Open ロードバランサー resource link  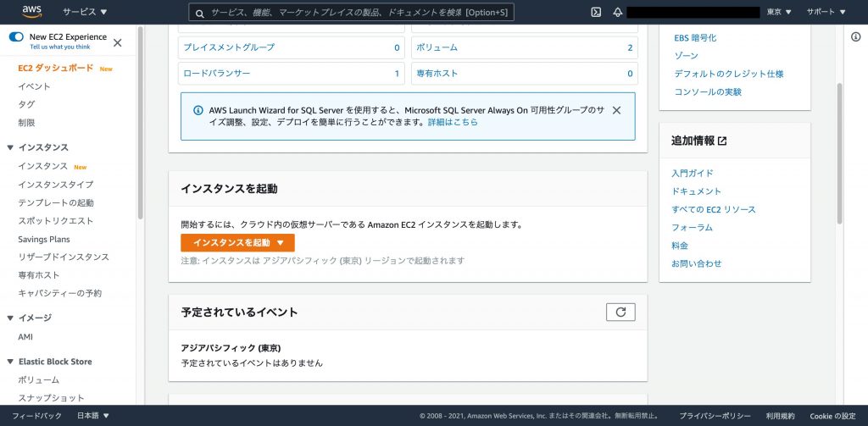[216, 74]
